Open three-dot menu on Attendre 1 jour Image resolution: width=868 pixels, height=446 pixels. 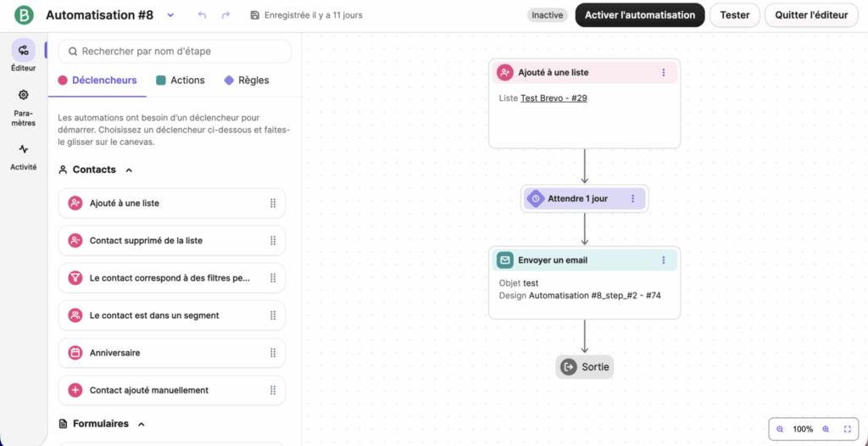632,198
